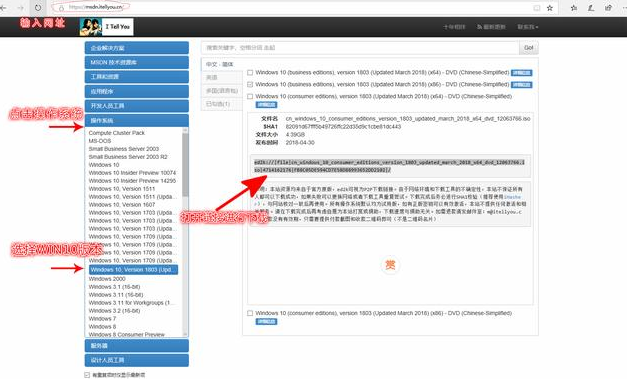The height and width of the screenshot is (390, 628).
Task: Click the Go! search button
Action: point(529,48)
